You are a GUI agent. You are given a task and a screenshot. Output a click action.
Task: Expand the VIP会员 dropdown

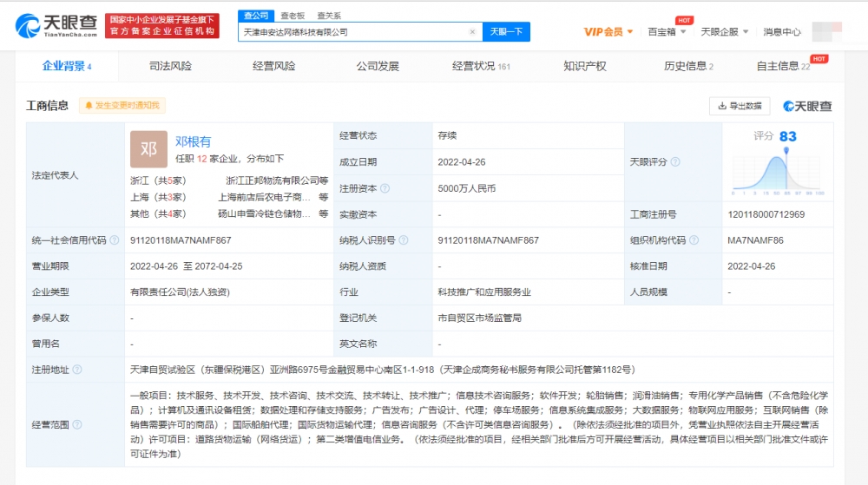coord(608,32)
